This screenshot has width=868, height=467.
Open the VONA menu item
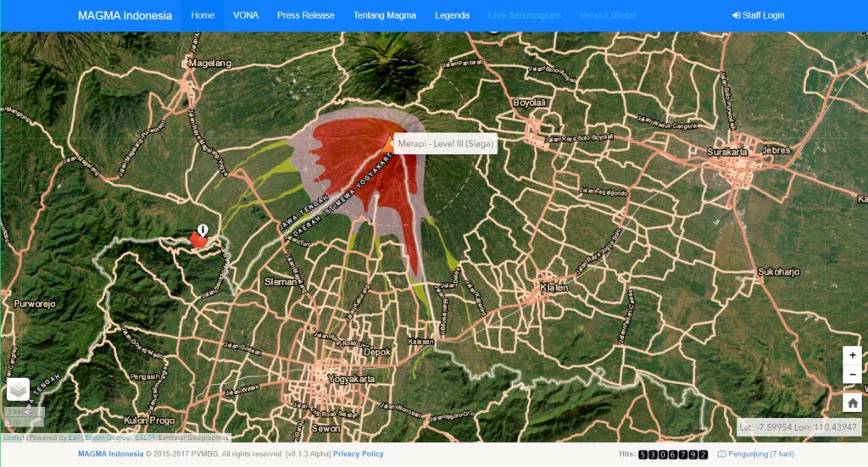(246, 15)
